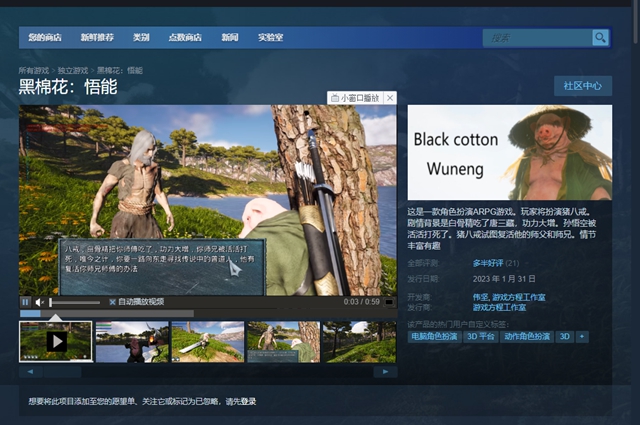This screenshot has height=425, width=640.
Task: Open the 多半好评 reviews link
Action: (488, 263)
